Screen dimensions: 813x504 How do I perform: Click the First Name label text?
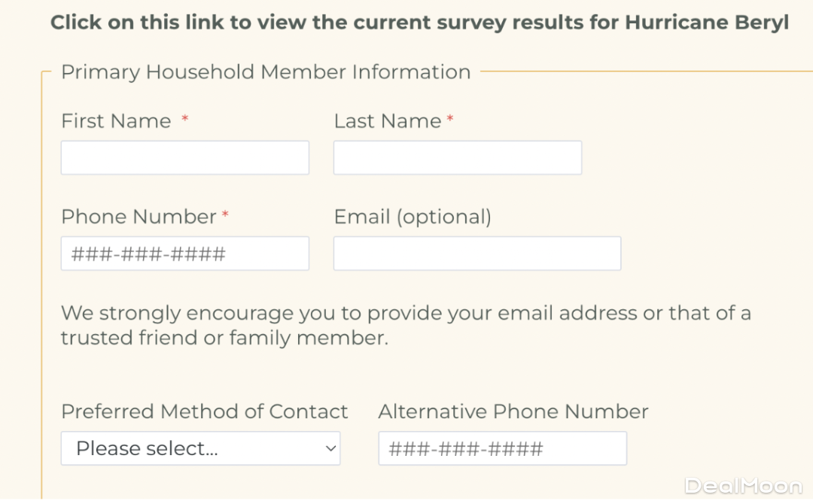pos(116,121)
